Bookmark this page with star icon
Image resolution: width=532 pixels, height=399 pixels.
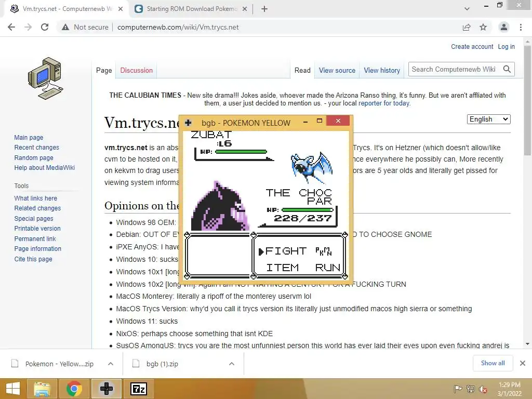pyautogui.click(x=483, y=27)
